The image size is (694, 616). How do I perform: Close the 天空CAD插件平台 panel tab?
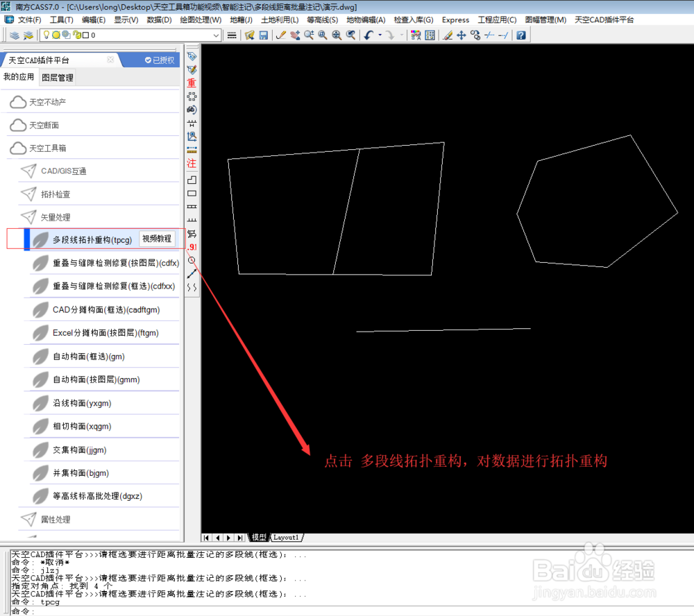coord(110,60)
